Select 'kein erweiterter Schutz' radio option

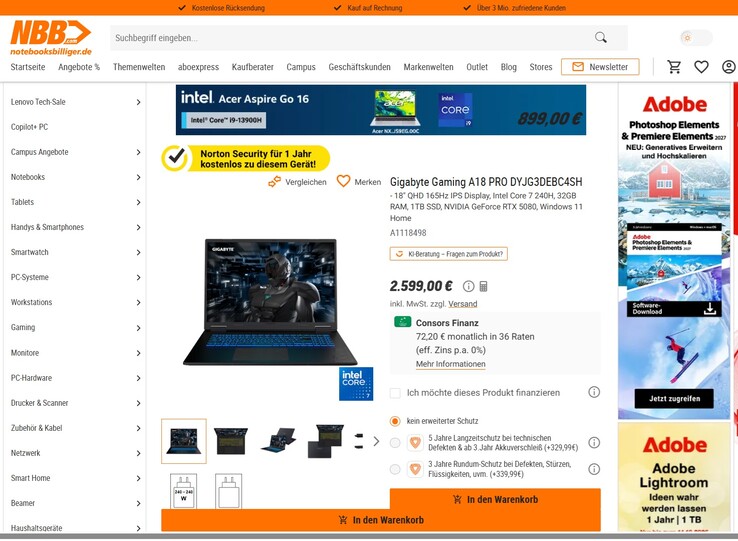click(395, 421)
